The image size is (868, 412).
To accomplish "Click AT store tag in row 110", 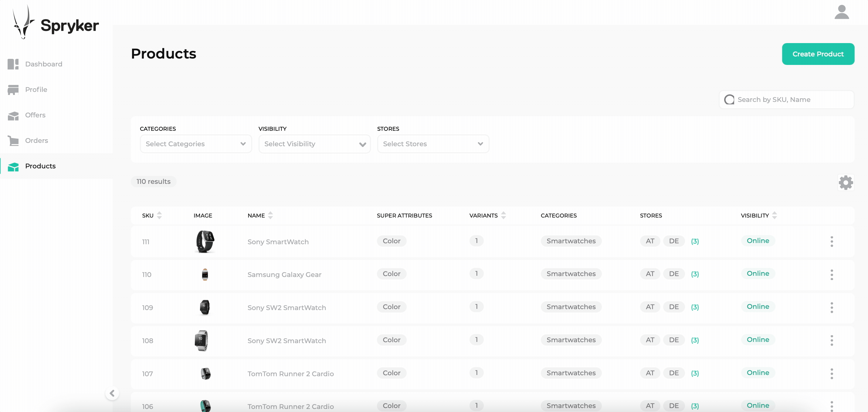I will pyautogui.click(x=650, y=274).
